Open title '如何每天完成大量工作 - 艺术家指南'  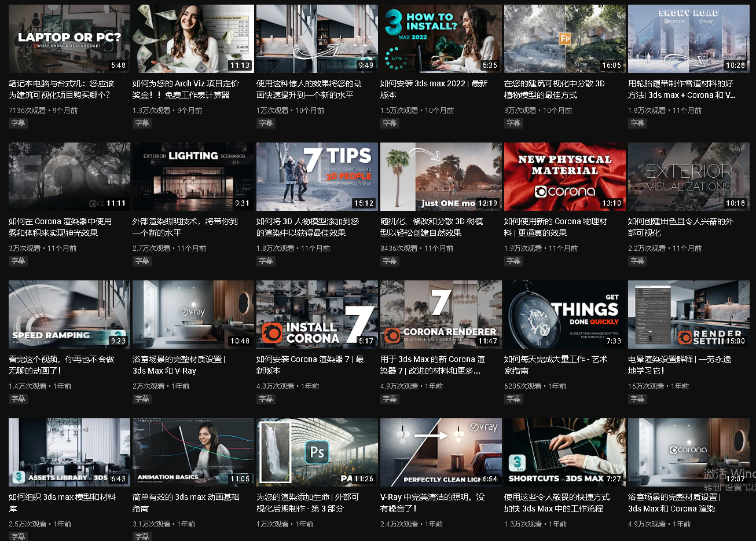[556, 365]
